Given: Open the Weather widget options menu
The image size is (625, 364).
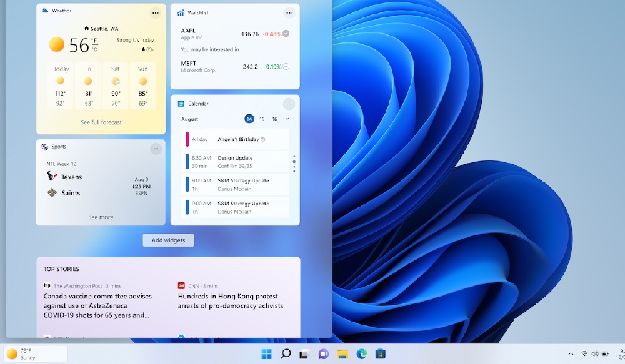Looking at the screenshot, I should click(156, 12).
